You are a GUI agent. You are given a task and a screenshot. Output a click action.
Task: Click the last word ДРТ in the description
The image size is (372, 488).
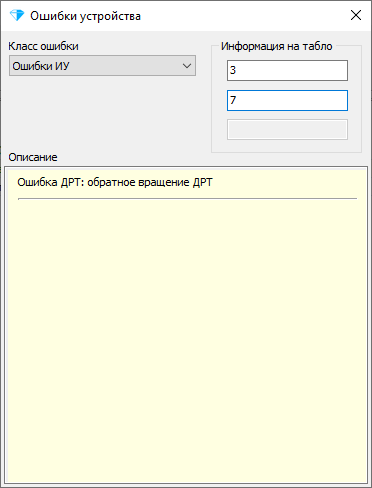pos(202,182)
